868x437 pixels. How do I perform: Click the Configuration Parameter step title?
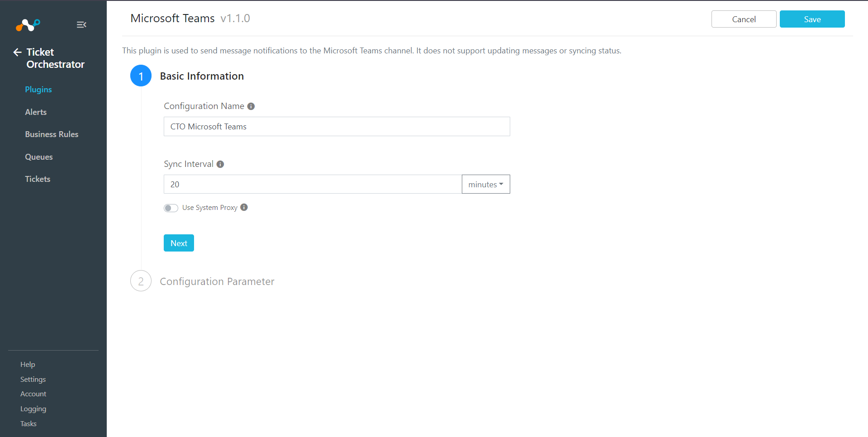pos(217,281)
